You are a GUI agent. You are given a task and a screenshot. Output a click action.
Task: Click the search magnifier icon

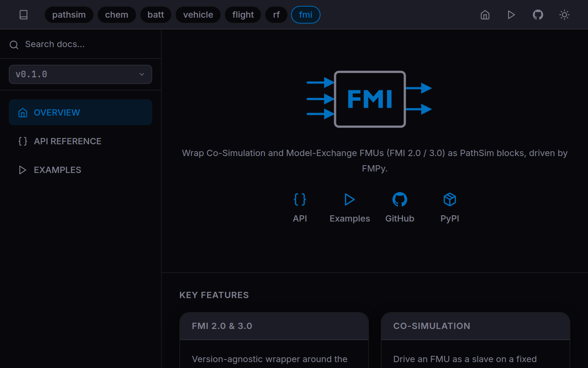click(x=14, y=45)
